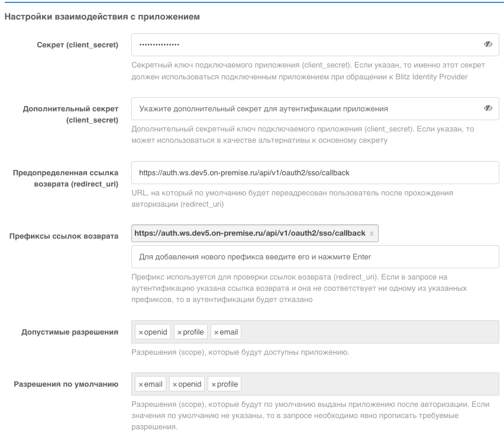Click the email tag in allowed scopes
The height and width of the screenshot is (437, 504).
pos(229,332)
